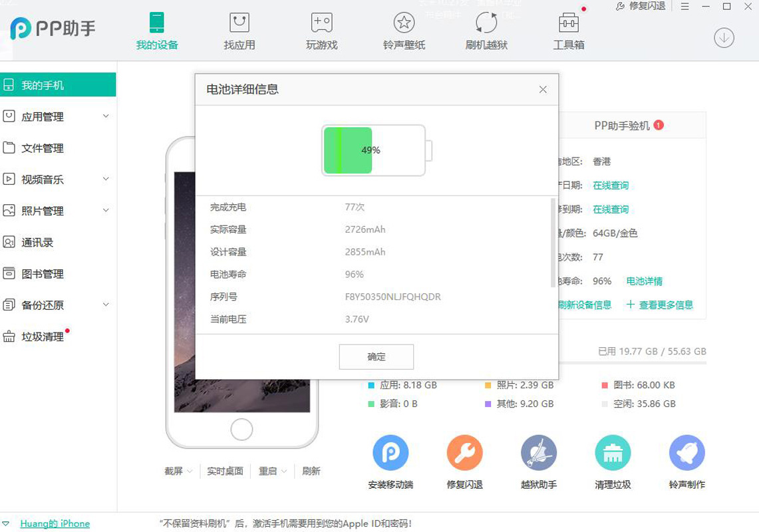Click the storage usage bar
The image size is (759, 532).
click(633, 362)
